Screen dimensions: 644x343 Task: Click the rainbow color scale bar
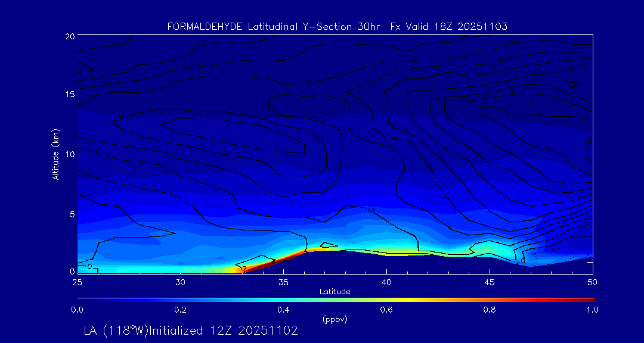[x=336, y=300]
